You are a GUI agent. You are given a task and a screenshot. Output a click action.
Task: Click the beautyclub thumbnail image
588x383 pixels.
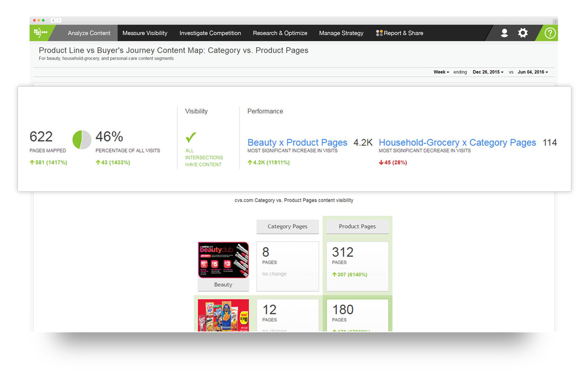click(x=223, y=260)
